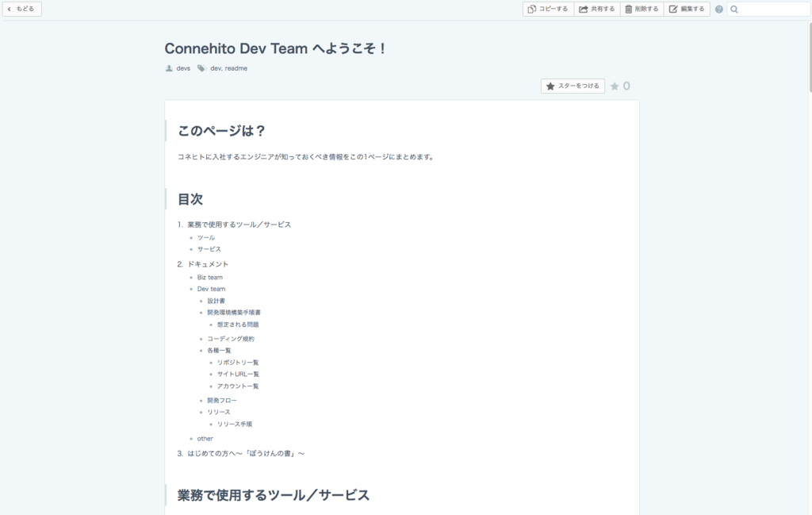Click スターをつける to star page

tap(573, 86)
